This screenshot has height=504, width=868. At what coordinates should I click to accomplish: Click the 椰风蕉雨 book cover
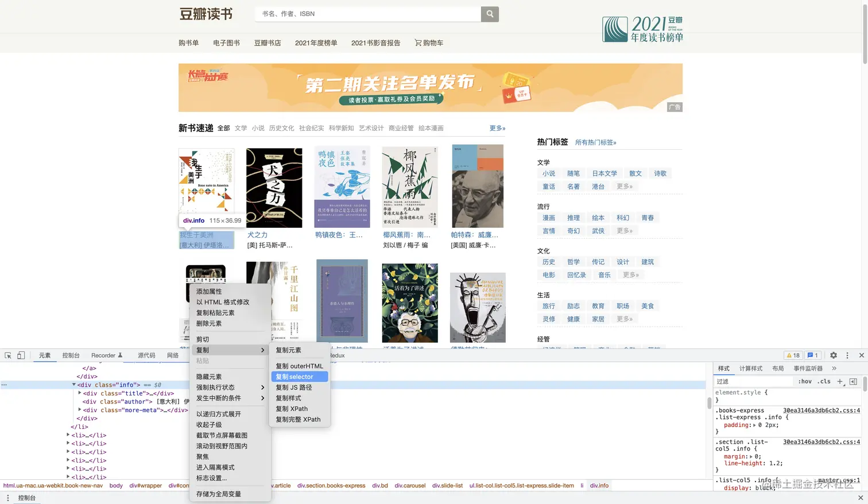point(410,187)
